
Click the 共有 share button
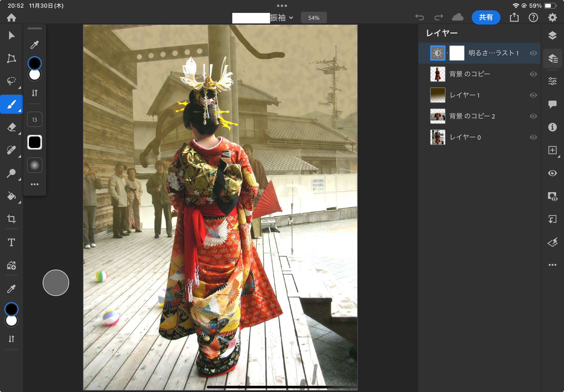[485, 17]
